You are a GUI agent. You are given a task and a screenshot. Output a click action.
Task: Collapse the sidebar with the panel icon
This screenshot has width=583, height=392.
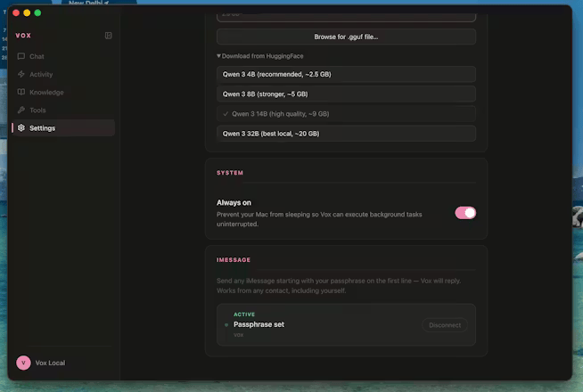tap(108, 36)
